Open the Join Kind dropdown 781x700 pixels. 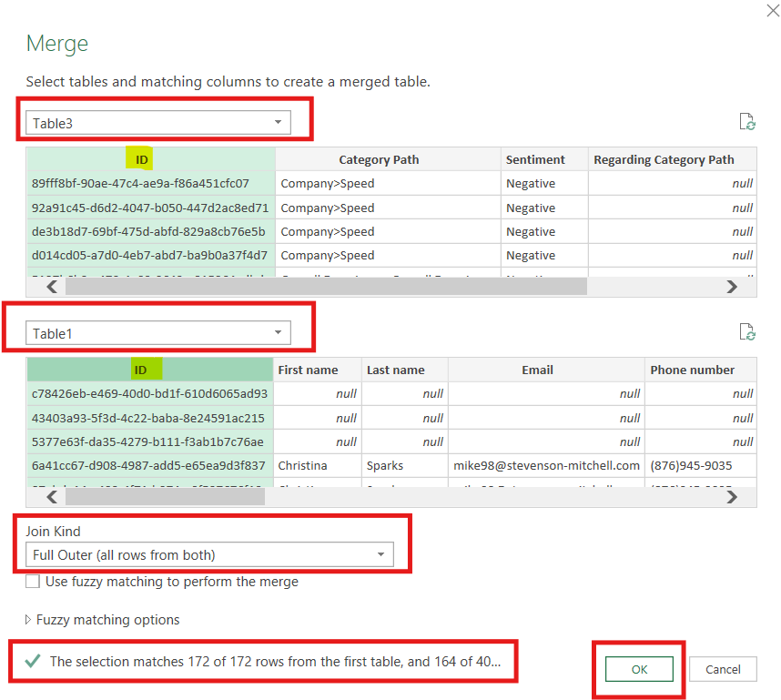point(209,554)
